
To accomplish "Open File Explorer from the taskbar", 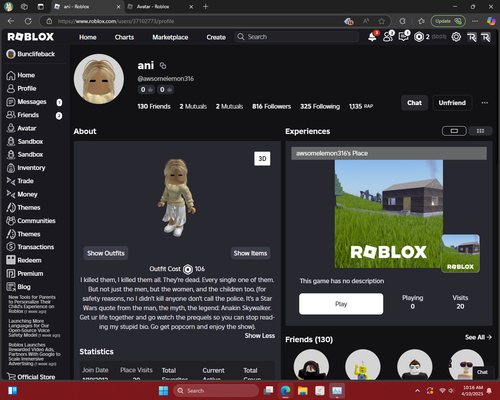I will (x=303, y=391).
